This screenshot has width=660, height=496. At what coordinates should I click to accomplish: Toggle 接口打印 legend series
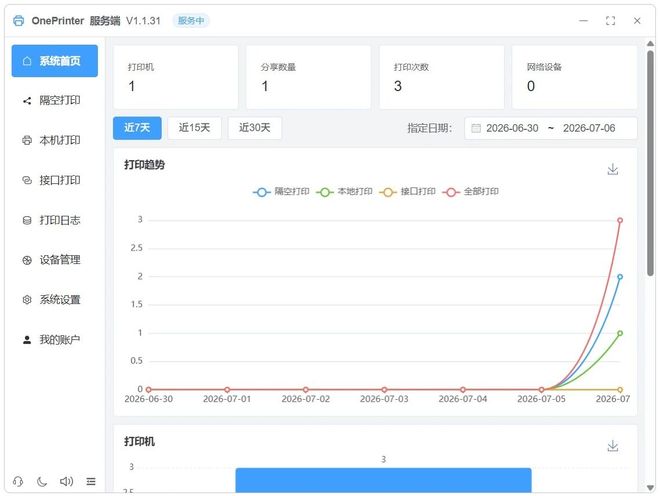click(407, 192)
